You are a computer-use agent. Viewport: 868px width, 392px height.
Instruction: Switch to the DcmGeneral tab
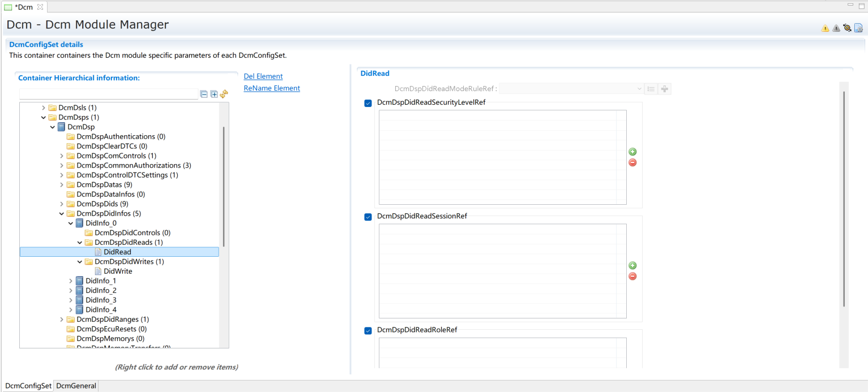(76, 386)
